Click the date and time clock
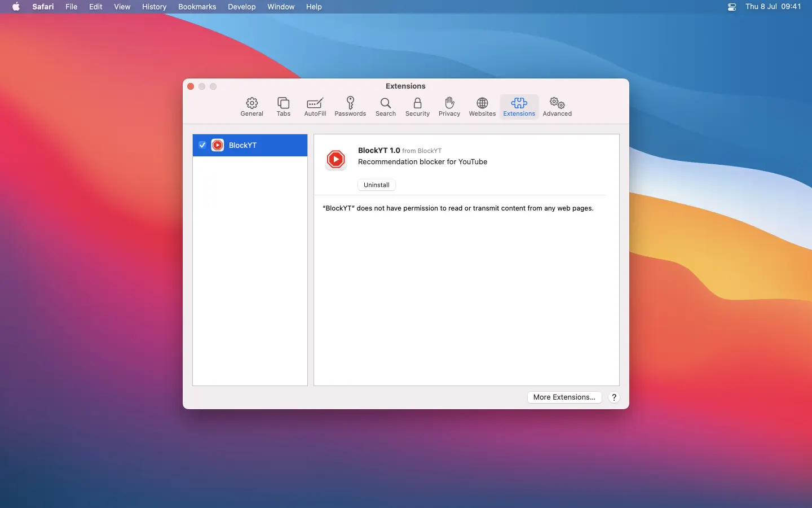 (773, 7)
